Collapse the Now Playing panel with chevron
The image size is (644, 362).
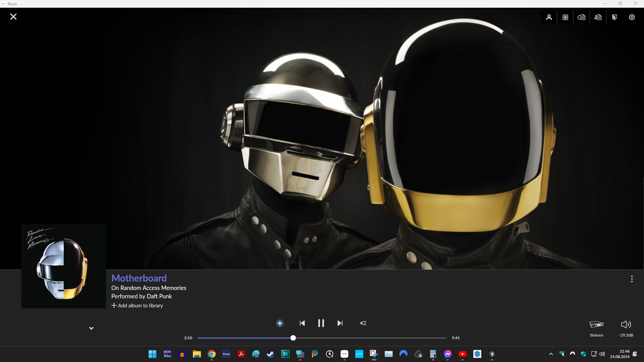click(x=91, y=328)
